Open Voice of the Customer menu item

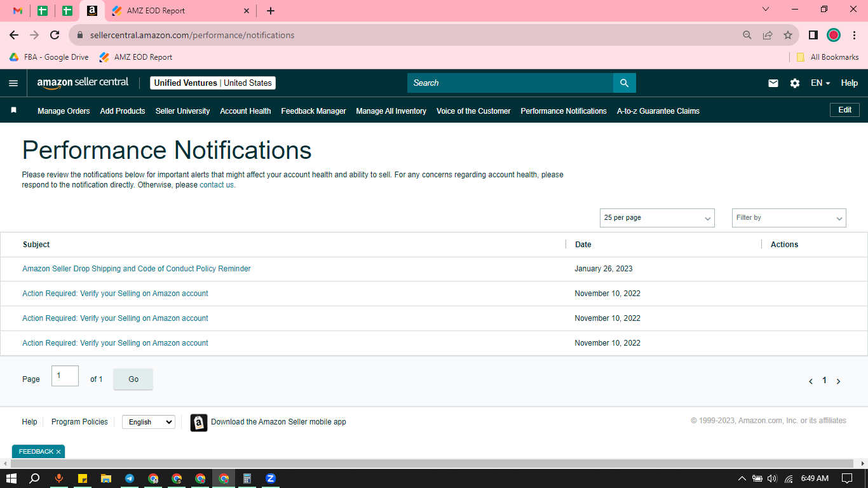473,111
